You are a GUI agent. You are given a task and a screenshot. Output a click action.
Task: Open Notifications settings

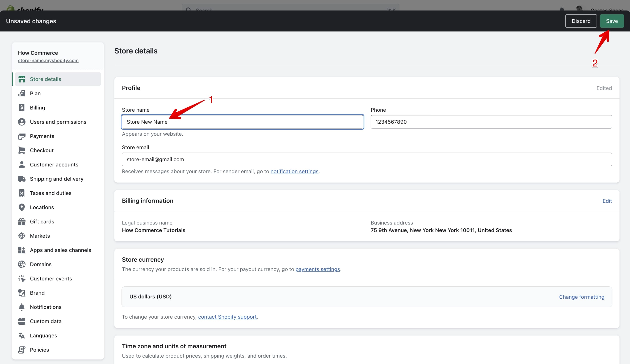58,307
